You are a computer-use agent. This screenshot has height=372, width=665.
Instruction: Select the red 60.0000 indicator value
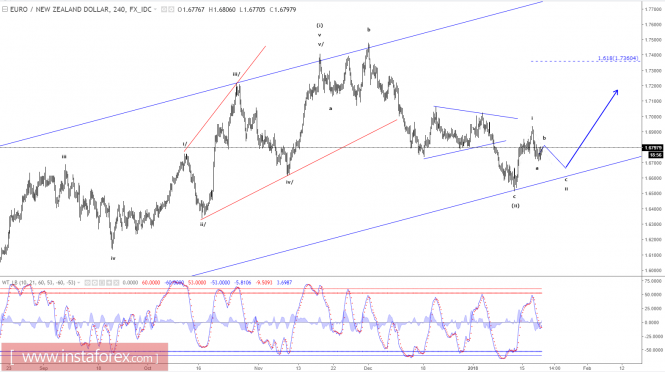[x=151, y=282]
